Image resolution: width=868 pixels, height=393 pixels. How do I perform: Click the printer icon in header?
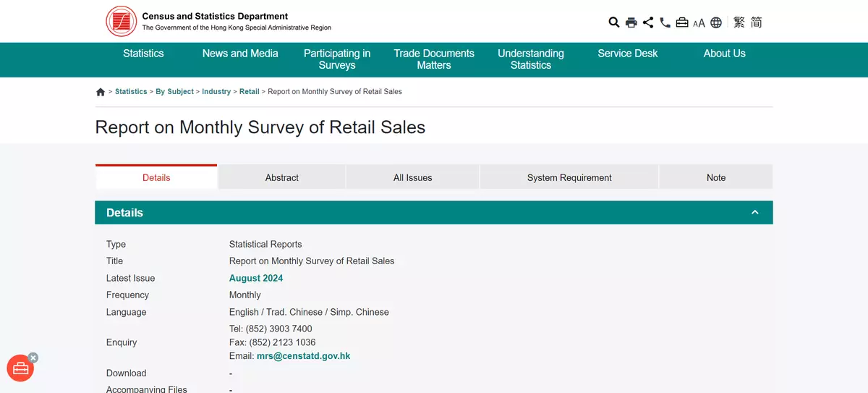pos(631,22)
